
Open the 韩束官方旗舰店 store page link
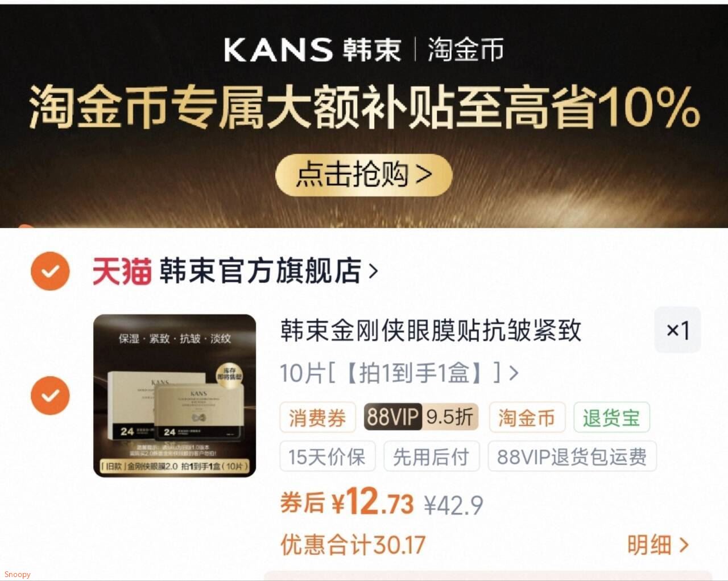[260, 271]
